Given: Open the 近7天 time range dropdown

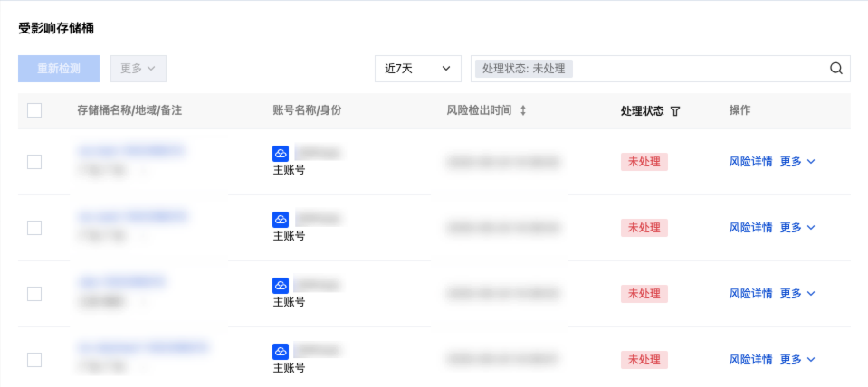Looking at the screenshot, I should point(417,69).
